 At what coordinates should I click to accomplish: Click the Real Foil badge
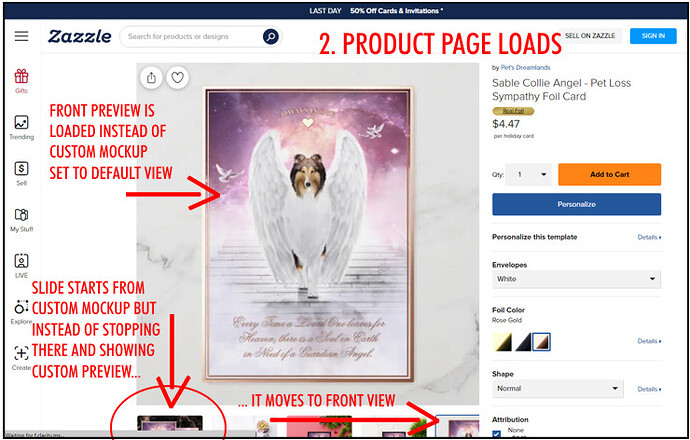coord(513,111)
